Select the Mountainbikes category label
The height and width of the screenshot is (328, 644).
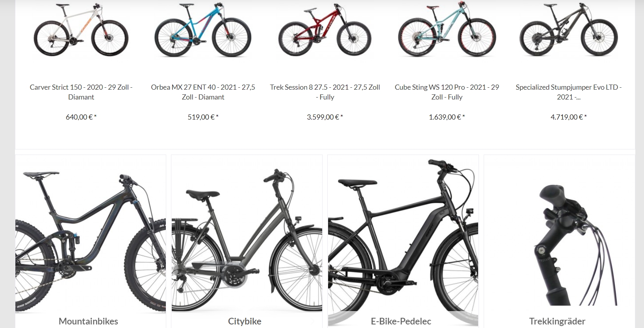[x=88, y=321]
